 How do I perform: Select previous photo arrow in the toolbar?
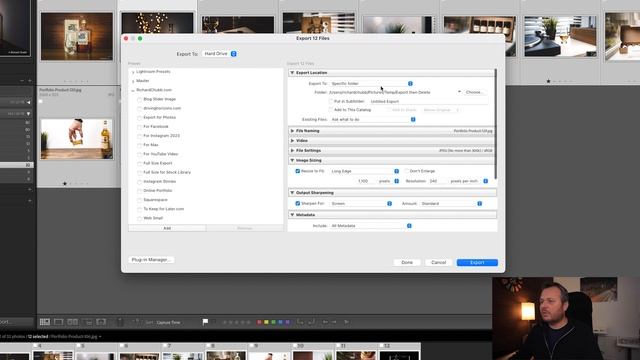pos(325,322)
